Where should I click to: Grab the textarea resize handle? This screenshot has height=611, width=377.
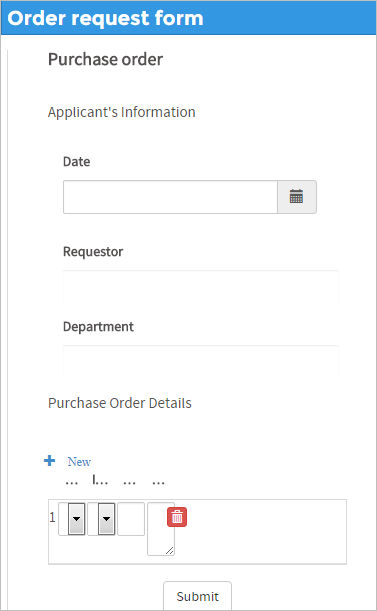[170, 551]
